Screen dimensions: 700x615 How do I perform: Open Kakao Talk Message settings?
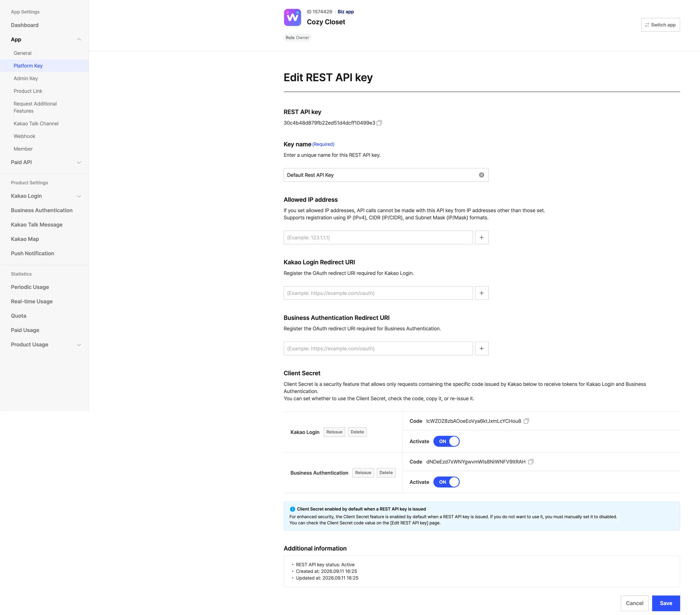click(37, 225)
